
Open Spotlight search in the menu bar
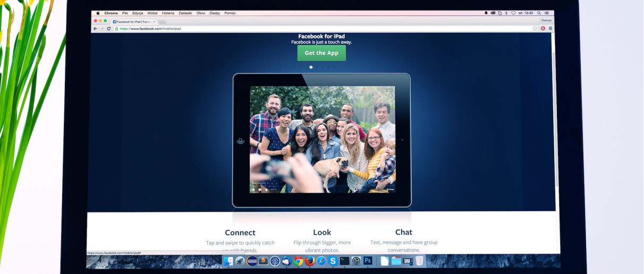coord(539,13)
